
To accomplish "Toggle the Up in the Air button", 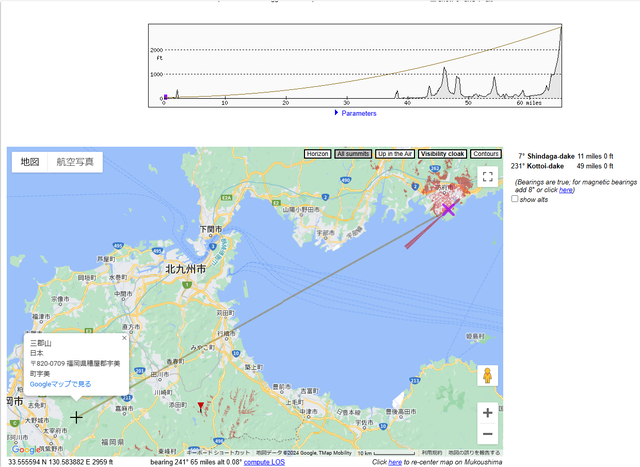I will coord(395,154).
